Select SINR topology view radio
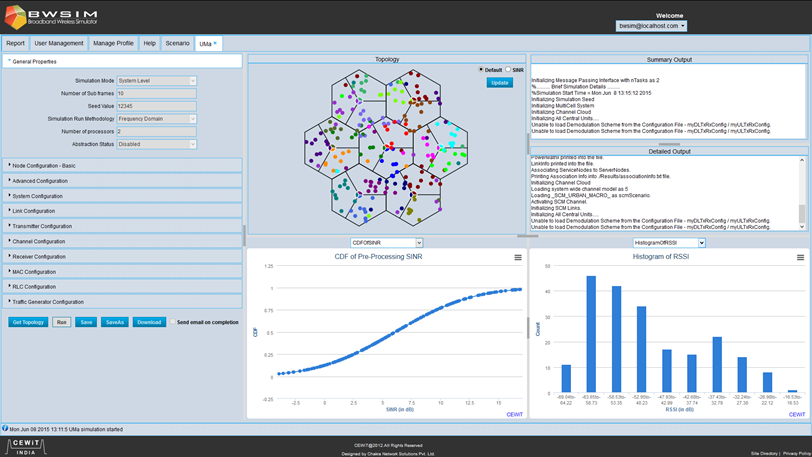The image size is (812, 457). pos(508,69)
